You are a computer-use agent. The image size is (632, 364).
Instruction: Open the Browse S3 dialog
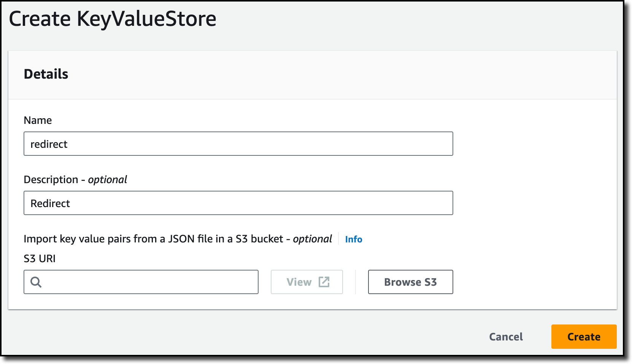point(411,282)
